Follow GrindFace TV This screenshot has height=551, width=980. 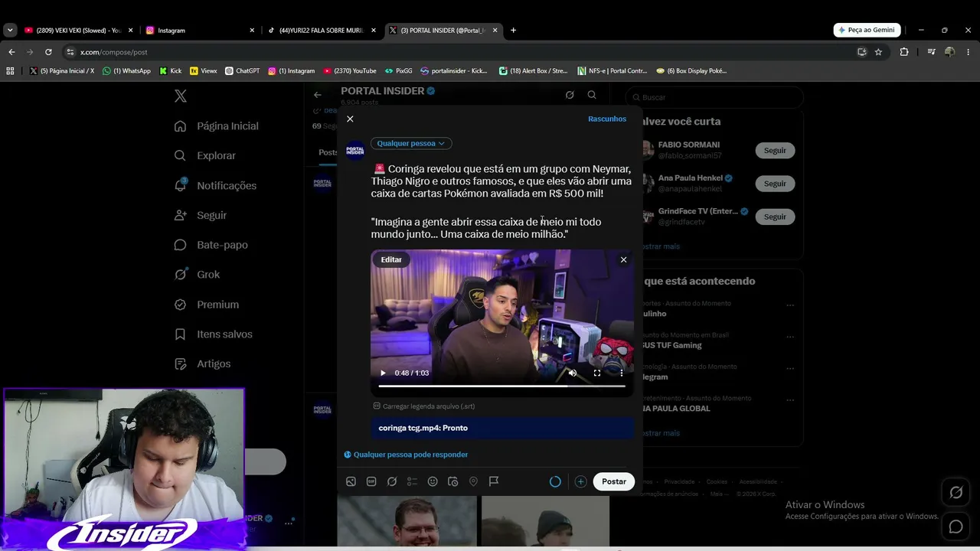tap(775, 217)
